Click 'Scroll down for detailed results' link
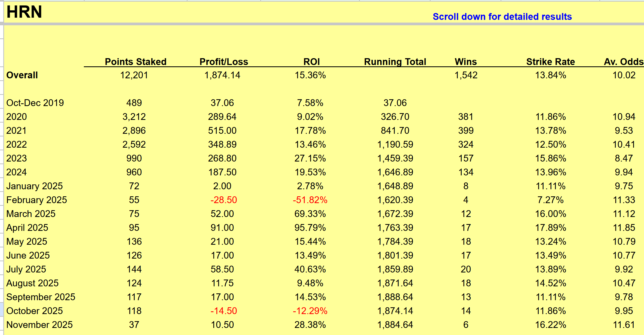 tap(502, 17)
